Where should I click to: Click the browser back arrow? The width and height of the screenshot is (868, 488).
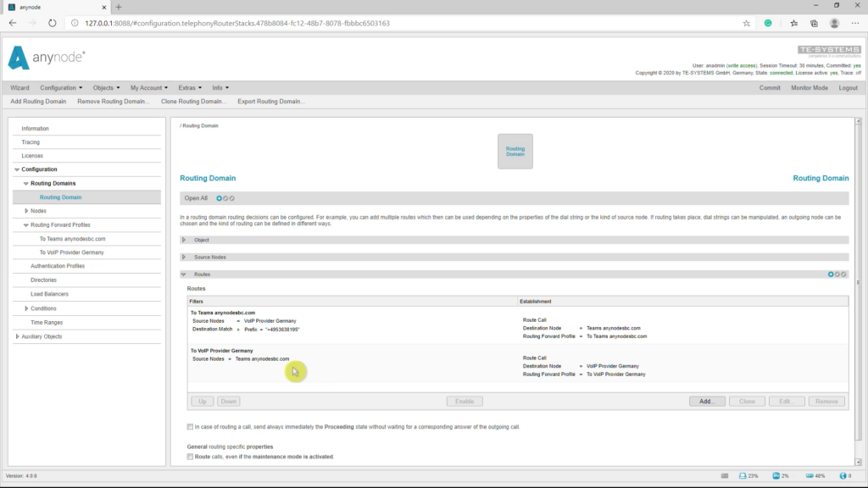(x=12, y=23)
